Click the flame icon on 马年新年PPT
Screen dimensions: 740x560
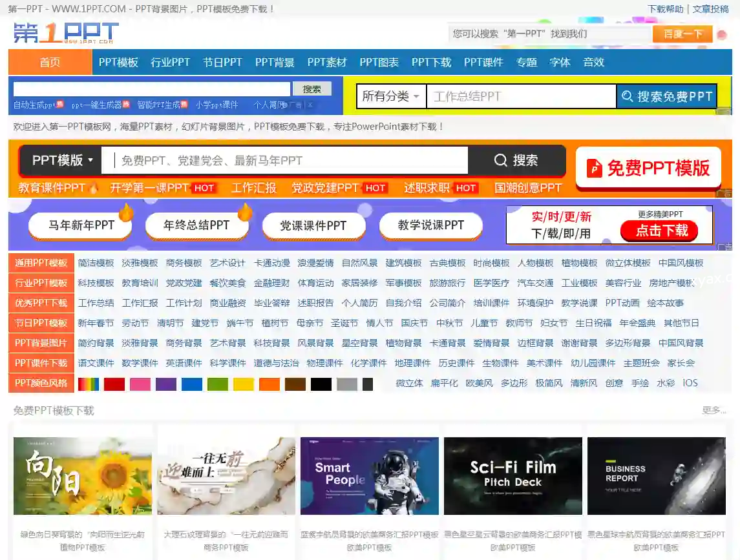(x=126, y=211)
